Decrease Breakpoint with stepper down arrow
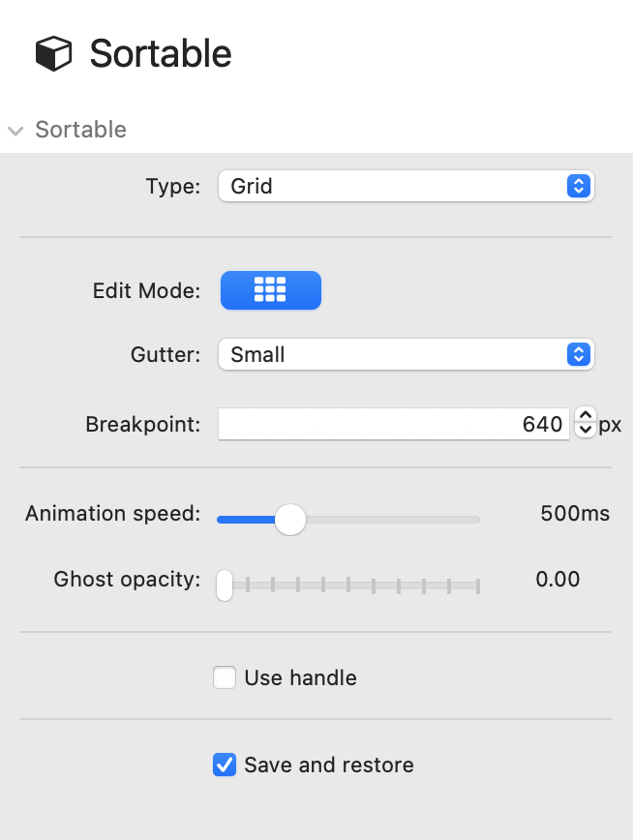Image resolution: width=633 pixels, height=840 pixels. [x=585, y=432]
